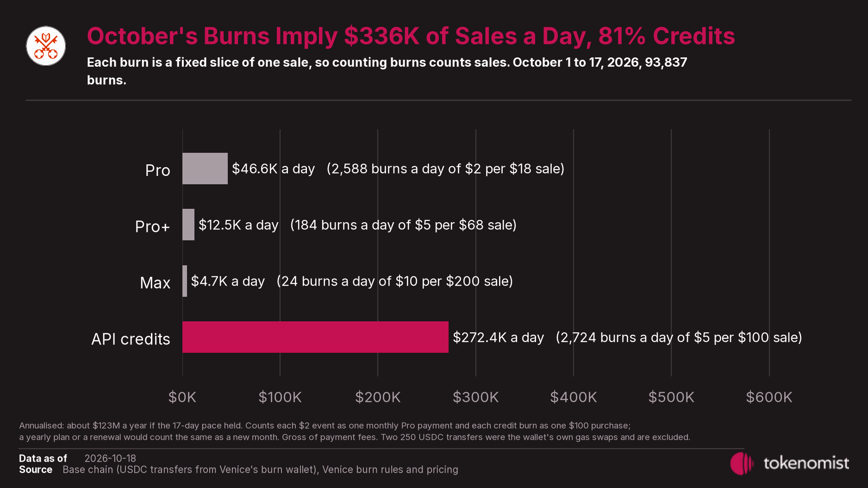868x488 pixels.
Task: Click the Max category label
Action: coord(155,283)
